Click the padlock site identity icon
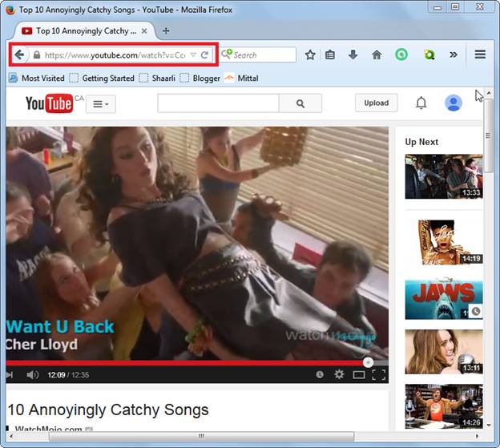This screenshot has height=448, width=500. [37, 54]
